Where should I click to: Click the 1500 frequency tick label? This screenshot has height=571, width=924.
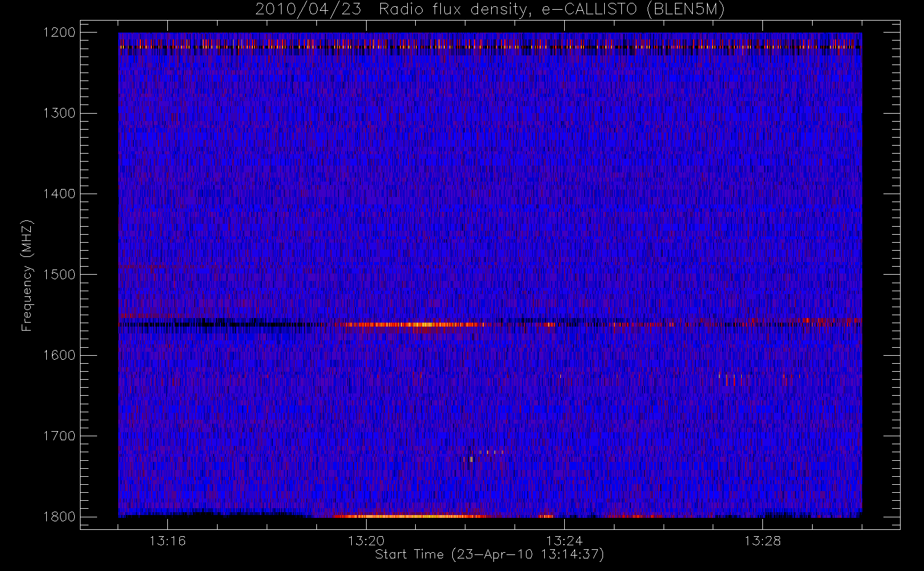[x=59, y=275]
